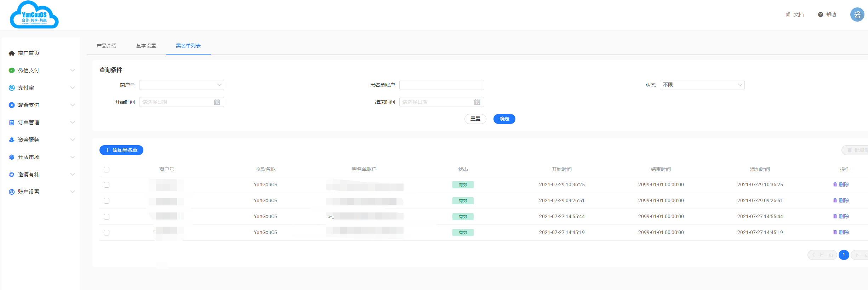Expand the 订单管理 menu chevron
This screenshot has width=868, height=290.
tap(73, 123)
